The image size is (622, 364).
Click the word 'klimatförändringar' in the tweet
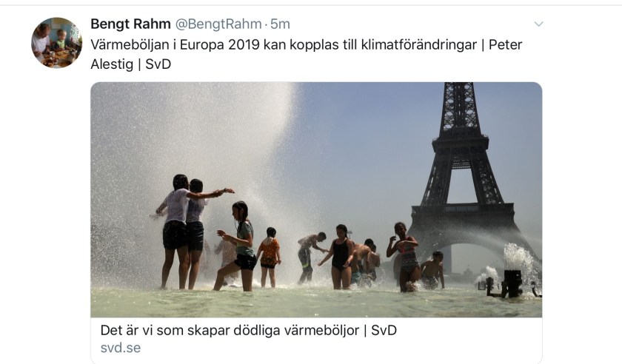pyautogui.click(x=419, y=44)
